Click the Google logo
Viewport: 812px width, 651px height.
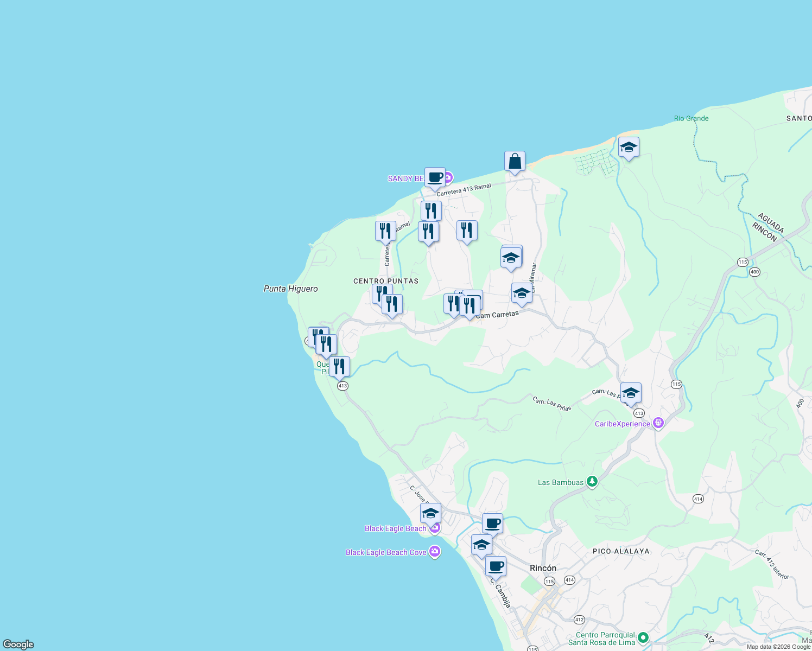(x=19, y=644)
